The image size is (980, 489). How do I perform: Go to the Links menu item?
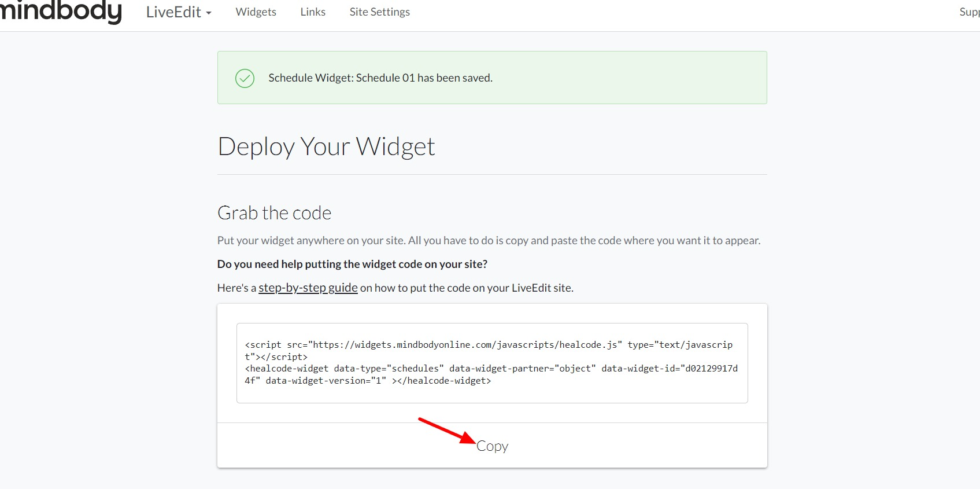(313, 12)
